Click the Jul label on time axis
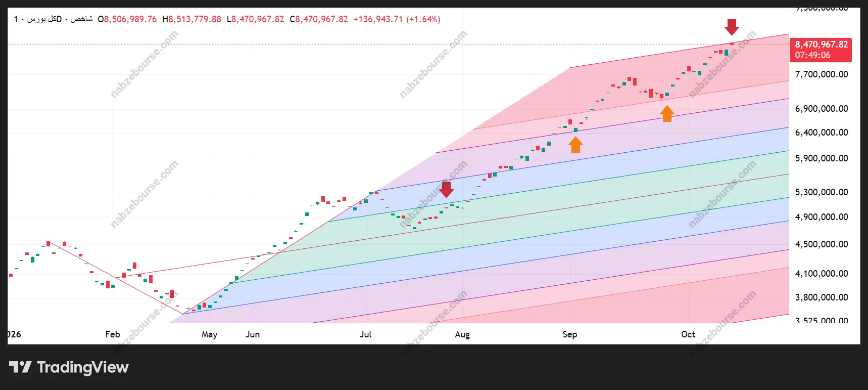The width and height of the screenshot is (868, 390). click(x=365, y=334)
